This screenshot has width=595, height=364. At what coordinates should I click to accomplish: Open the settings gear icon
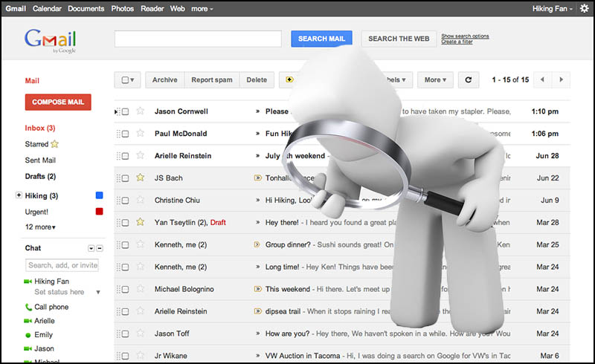[585, 8]
